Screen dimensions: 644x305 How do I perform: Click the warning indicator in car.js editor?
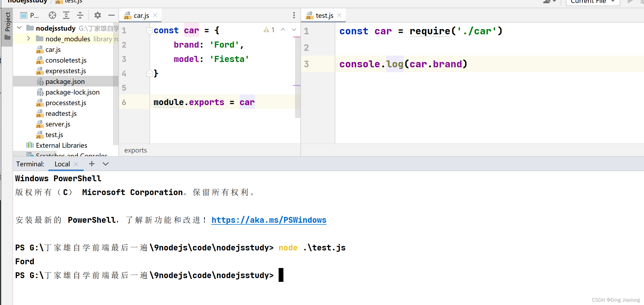[269, 30]
